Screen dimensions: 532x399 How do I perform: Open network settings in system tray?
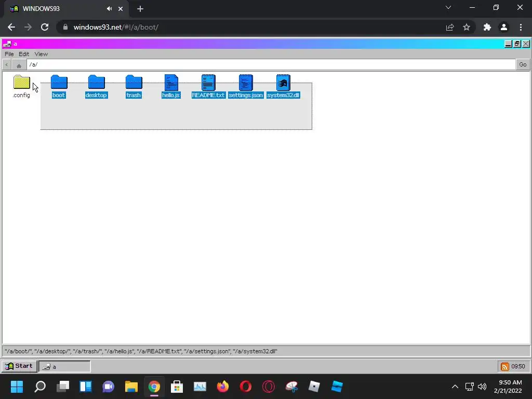point(470,387)
